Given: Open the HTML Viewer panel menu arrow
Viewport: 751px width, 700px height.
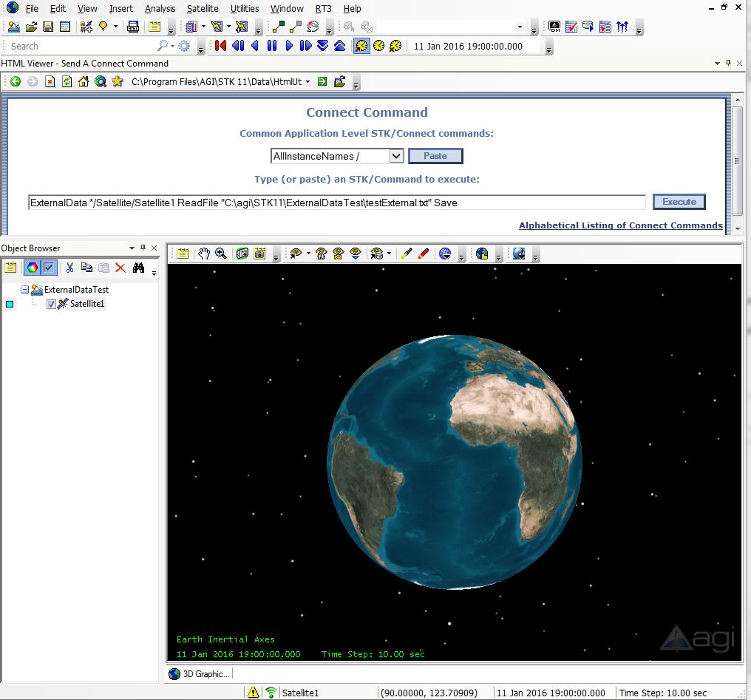Looking at the screenshot, I should (x=717, y=64).
